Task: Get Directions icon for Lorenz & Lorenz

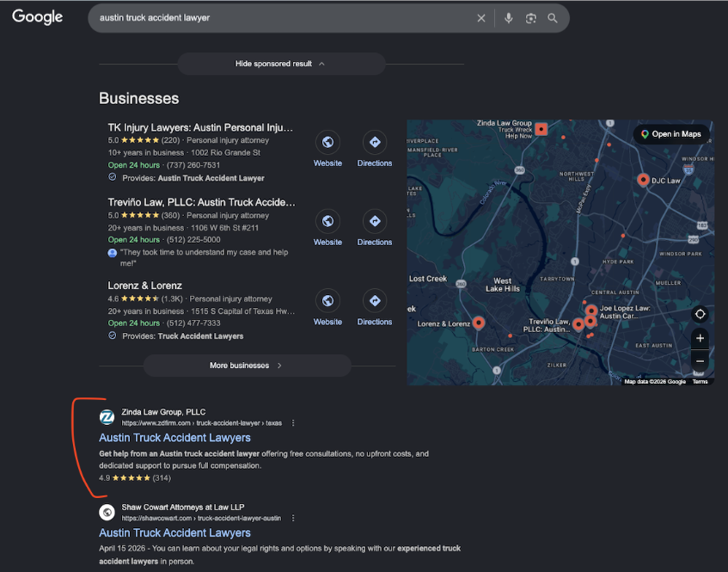Action: [x=375, y=301]
